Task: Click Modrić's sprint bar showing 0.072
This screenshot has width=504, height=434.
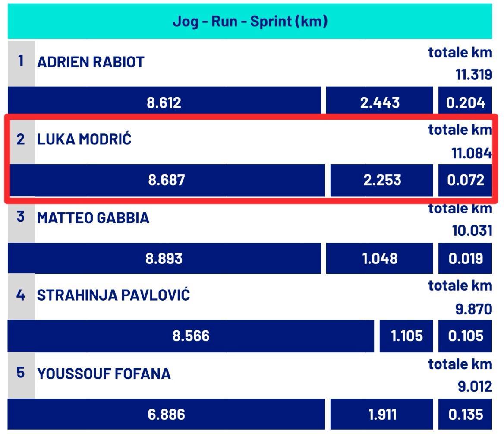Action: tap(465, 180)
